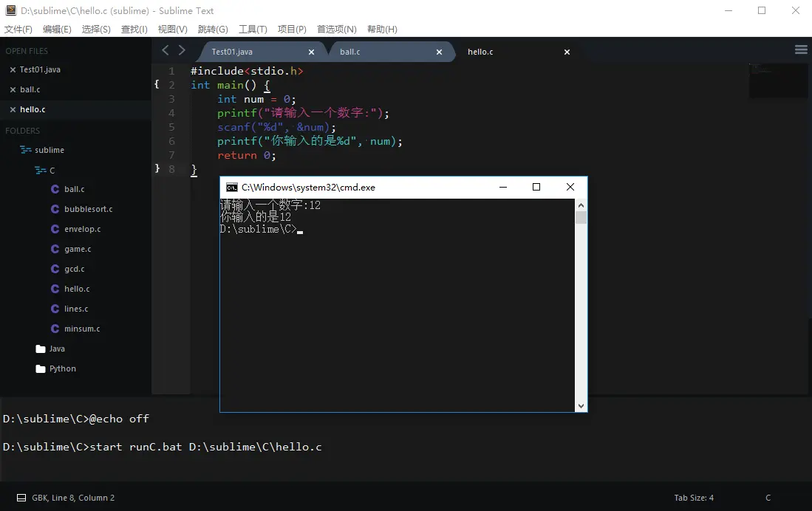The width and height of the screenshot is (812, 511).
Task: Minimize the cmd.exe window
Action: tap(503, 188)
